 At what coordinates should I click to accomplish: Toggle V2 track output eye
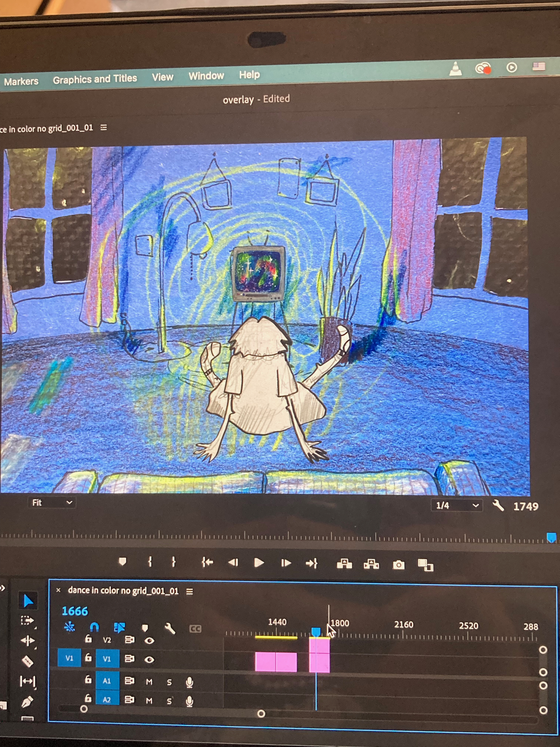pos(149,640)
